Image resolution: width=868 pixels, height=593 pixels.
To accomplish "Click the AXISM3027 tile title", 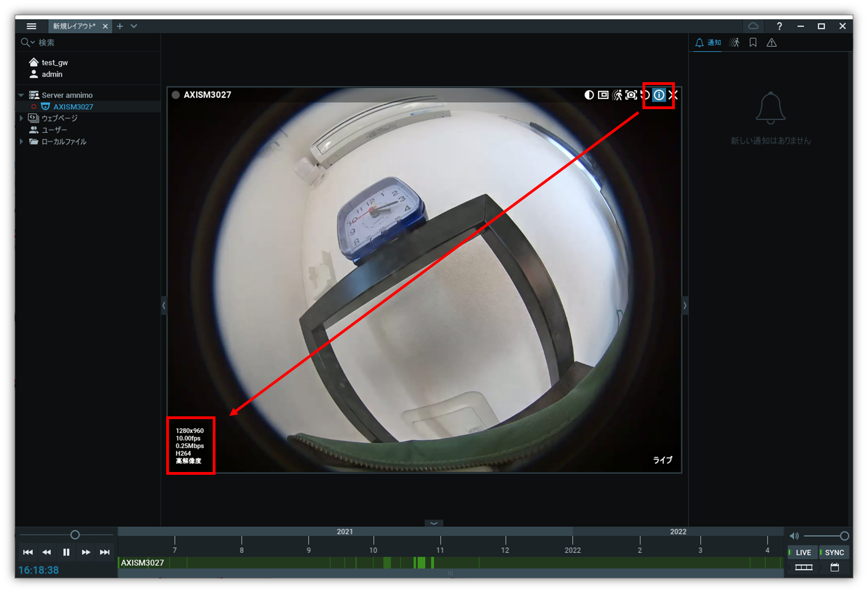I will coord(207,95).
